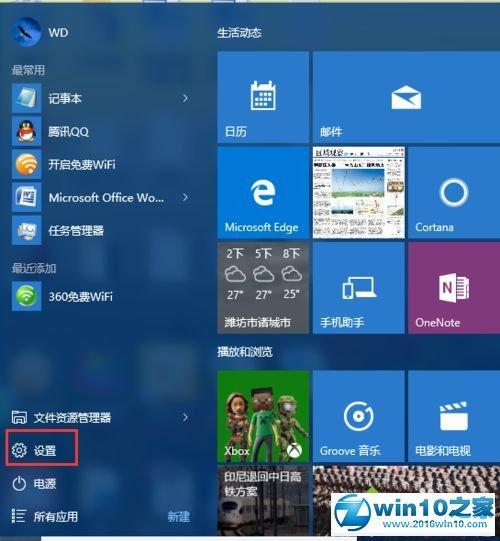Click the 生活动态 group heading
The height and width of the screenshot is (541, 500).
pos(239,33)
